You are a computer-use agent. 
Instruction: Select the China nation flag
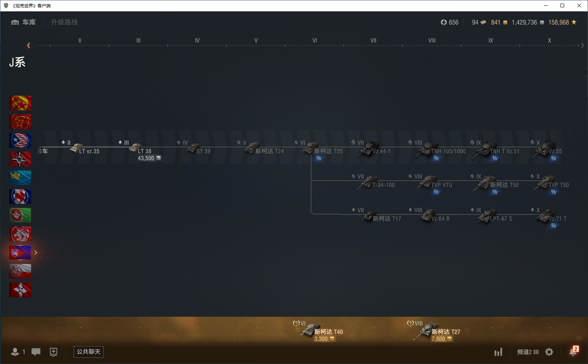tap(20, 103)
